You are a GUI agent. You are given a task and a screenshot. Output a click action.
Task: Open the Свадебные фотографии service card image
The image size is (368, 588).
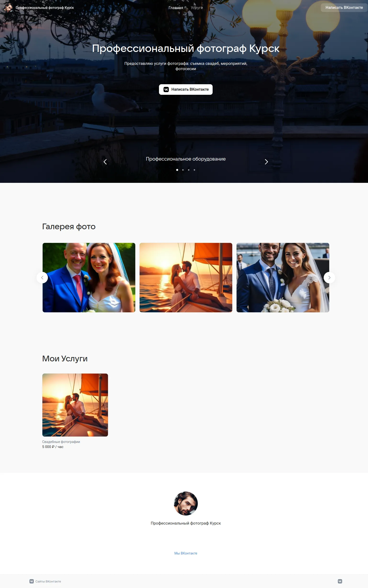(x=75, y=405)
